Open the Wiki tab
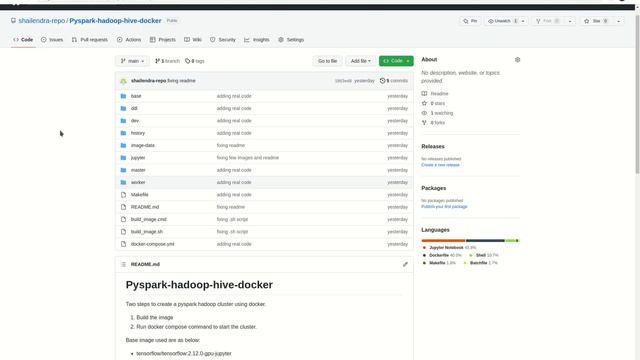The width and height of the screenshot is (640, 360). click(x=193, y=40)
